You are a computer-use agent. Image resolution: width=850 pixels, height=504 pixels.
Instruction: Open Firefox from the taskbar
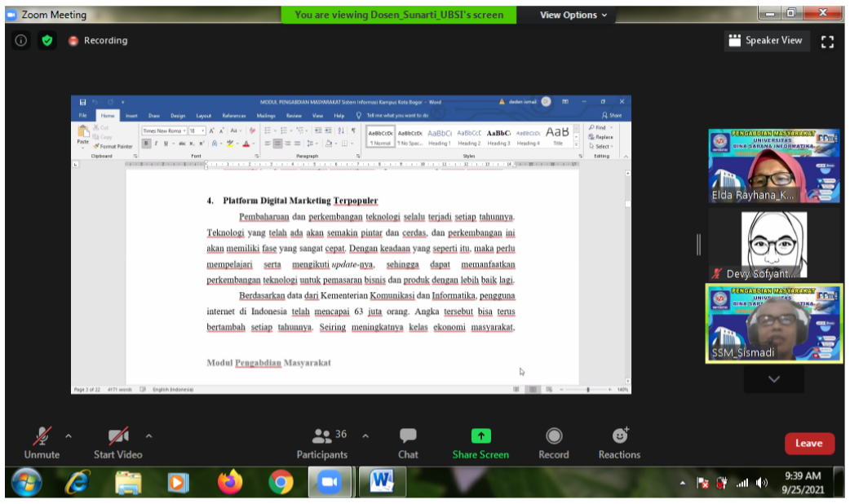230,482
